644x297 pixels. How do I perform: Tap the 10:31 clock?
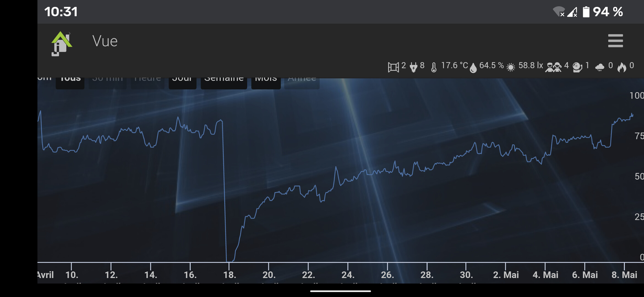point(61,12)
